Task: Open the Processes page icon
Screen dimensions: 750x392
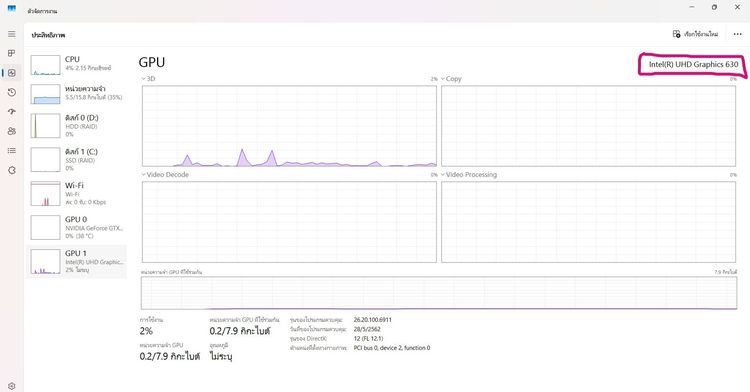Action: click(11, 53)
